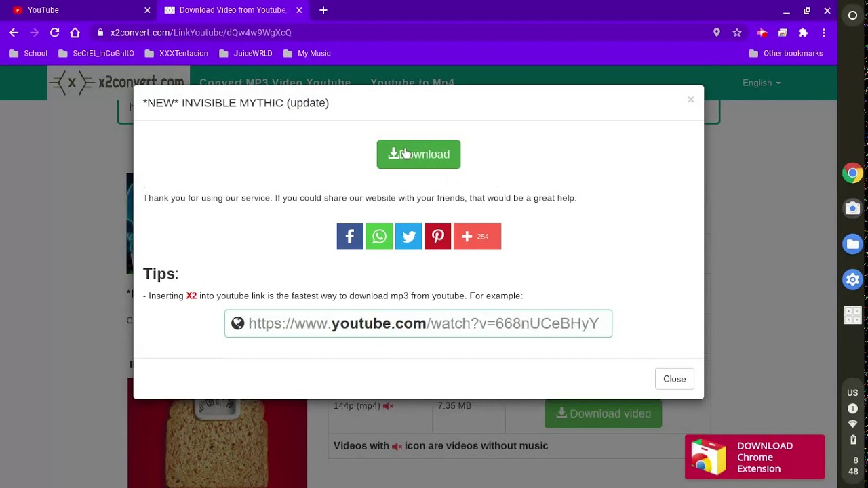The width and height of the screenshot is (868, 488).
Task: Open the calculator app on the shelf
Action: pos(853,315)
